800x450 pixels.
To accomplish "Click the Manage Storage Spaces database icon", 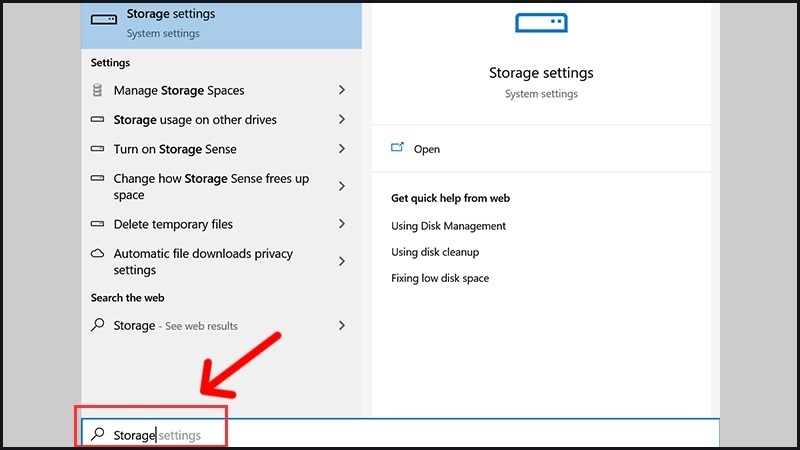I will click(97, 90).
